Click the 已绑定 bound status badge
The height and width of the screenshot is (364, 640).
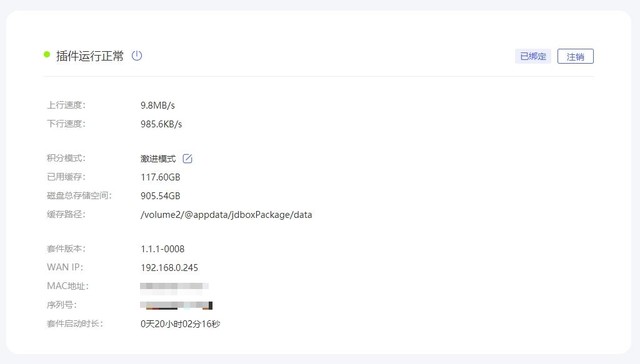[533, 56]
